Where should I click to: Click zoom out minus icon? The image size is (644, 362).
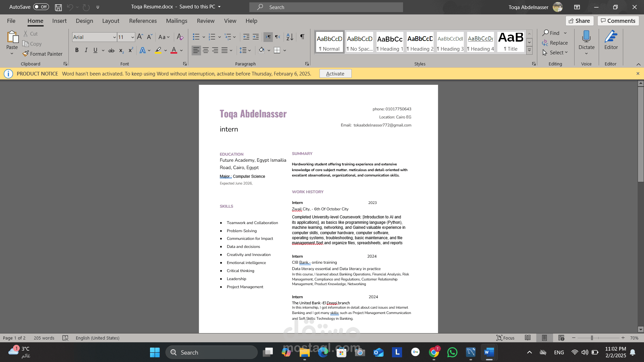pos(574,338)
